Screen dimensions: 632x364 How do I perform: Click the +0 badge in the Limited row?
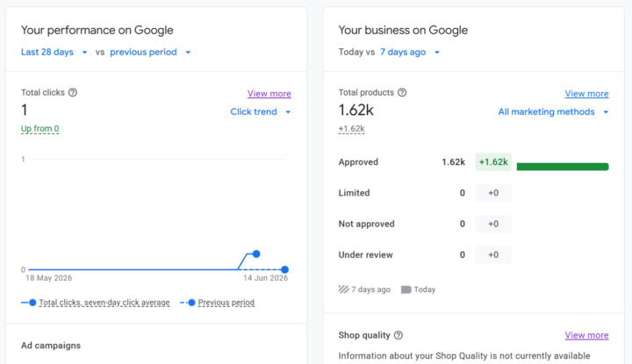(493, 193)
